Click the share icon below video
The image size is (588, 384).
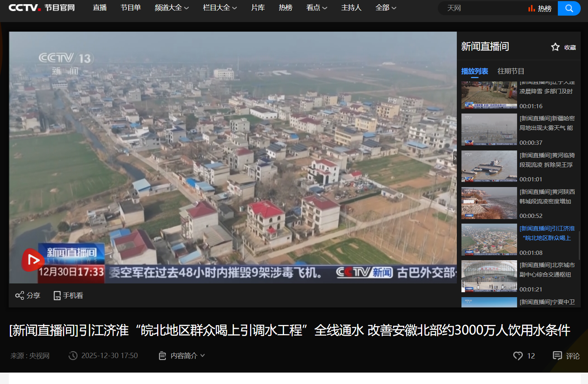(19, 296)
